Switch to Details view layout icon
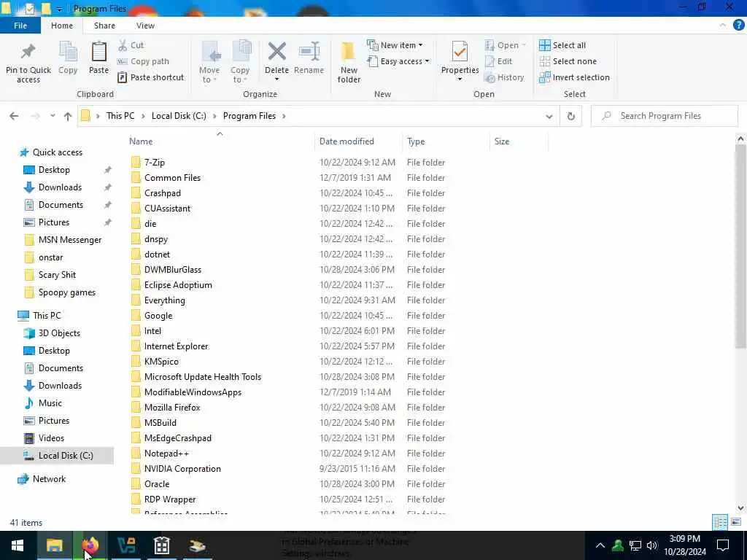Viewport: 747px width, 560px height. (720, 522)
